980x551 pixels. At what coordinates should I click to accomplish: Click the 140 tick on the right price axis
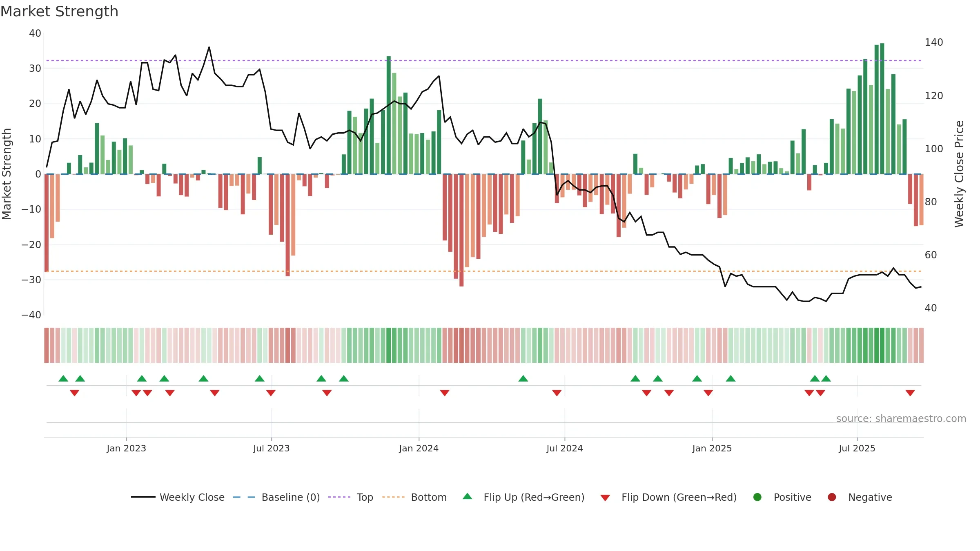[934, 42]
